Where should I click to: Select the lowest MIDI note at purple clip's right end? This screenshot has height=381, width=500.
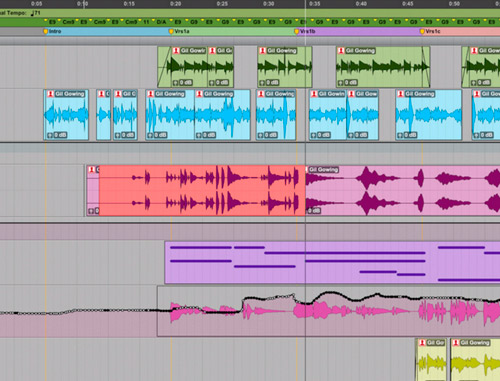pos(469,280)
